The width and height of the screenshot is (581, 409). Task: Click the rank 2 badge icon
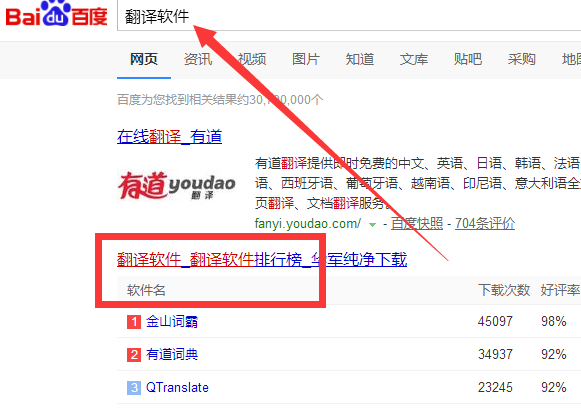[x=134, y=355]
